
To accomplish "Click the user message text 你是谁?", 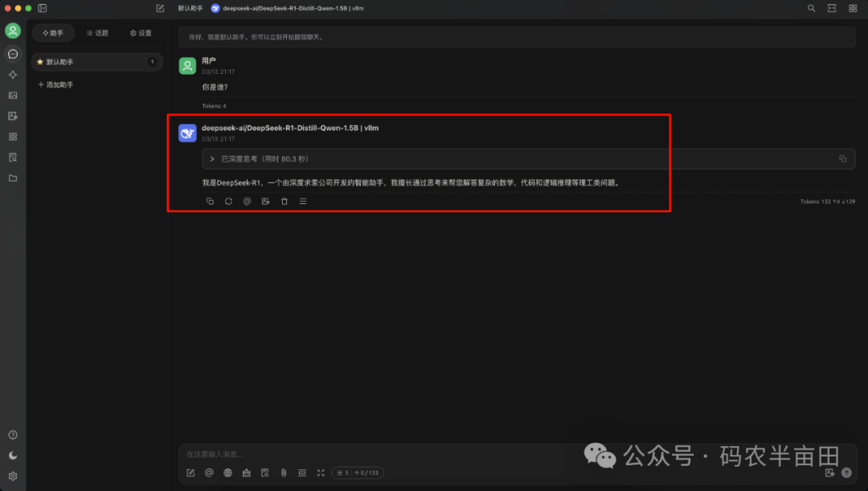I will (215, 87).
